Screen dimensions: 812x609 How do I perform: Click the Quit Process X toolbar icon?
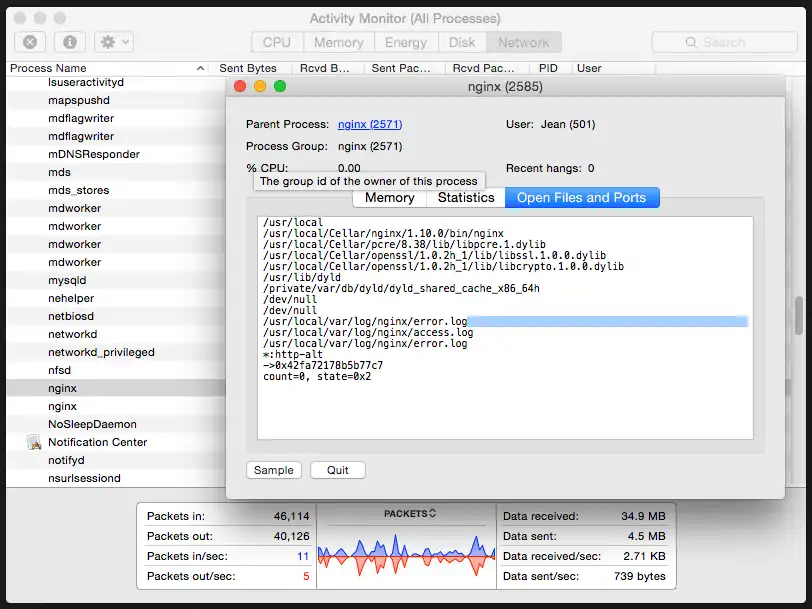coord(30,42)
